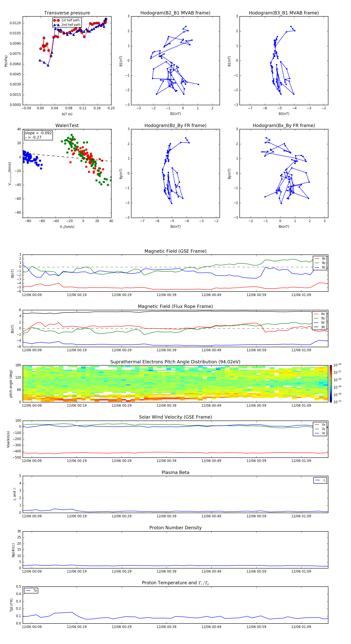This screenshot has height=644, width=351.
Task: Click the "Plasma Beta" plot title
Action: click(175, 472)
